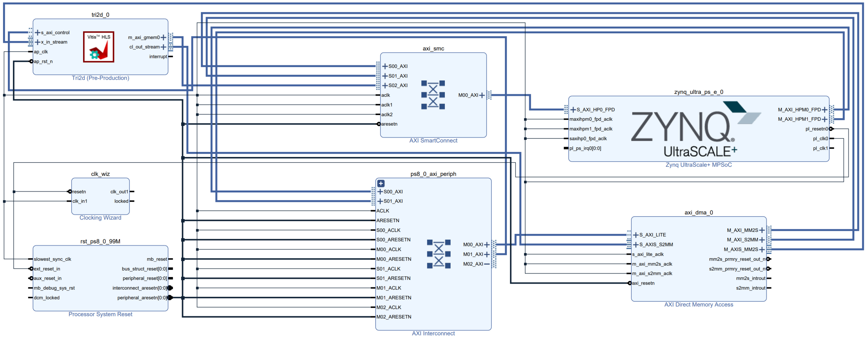868x338 pixels.
Task: Click the AXI Interconnect label
Action: click(433, 334)
